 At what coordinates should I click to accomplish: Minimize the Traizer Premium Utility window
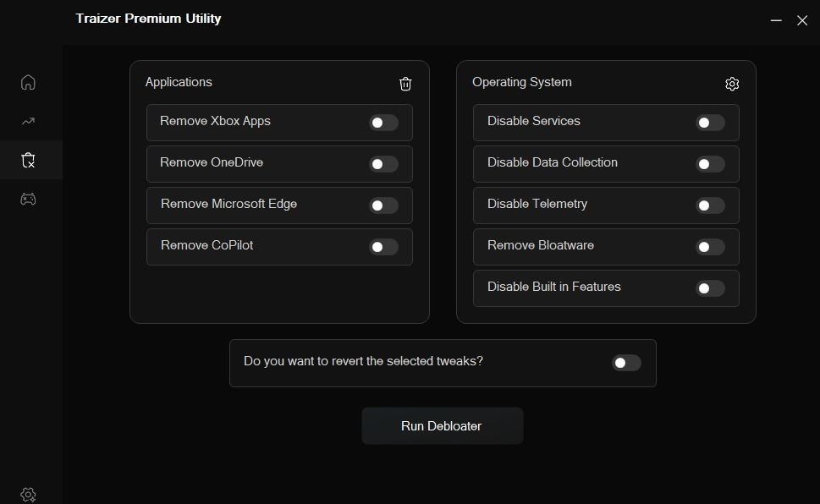(776, 20)
